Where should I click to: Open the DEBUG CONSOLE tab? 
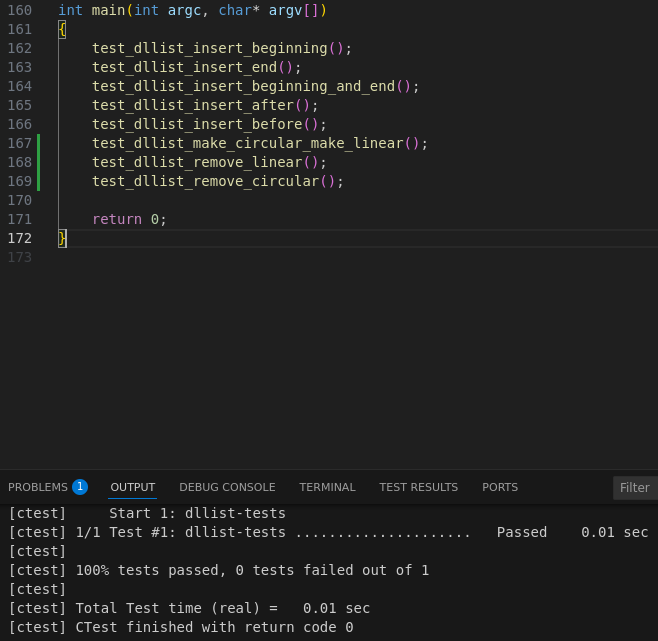[227, 487]
